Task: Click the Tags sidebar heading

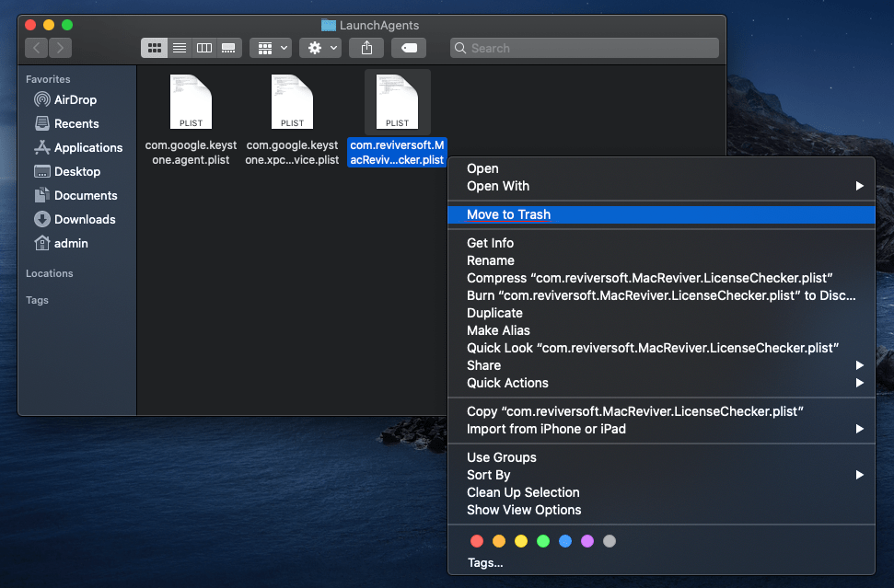Action: pos(37,300)
